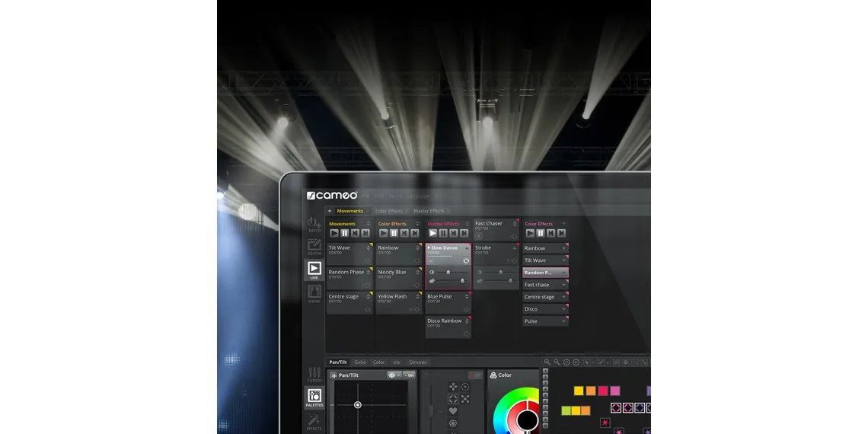Pause the Movements column

pyautogui.click(x=344, y=233)
